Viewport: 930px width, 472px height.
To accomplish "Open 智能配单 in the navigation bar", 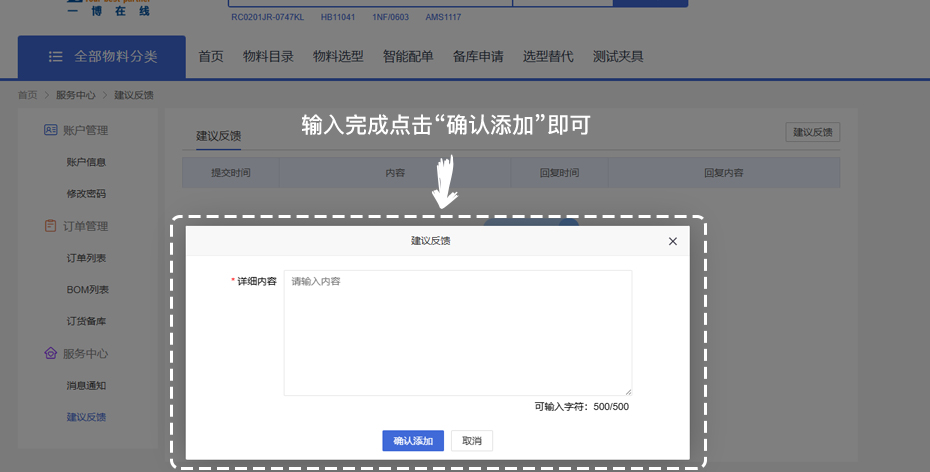I will 408,57.
